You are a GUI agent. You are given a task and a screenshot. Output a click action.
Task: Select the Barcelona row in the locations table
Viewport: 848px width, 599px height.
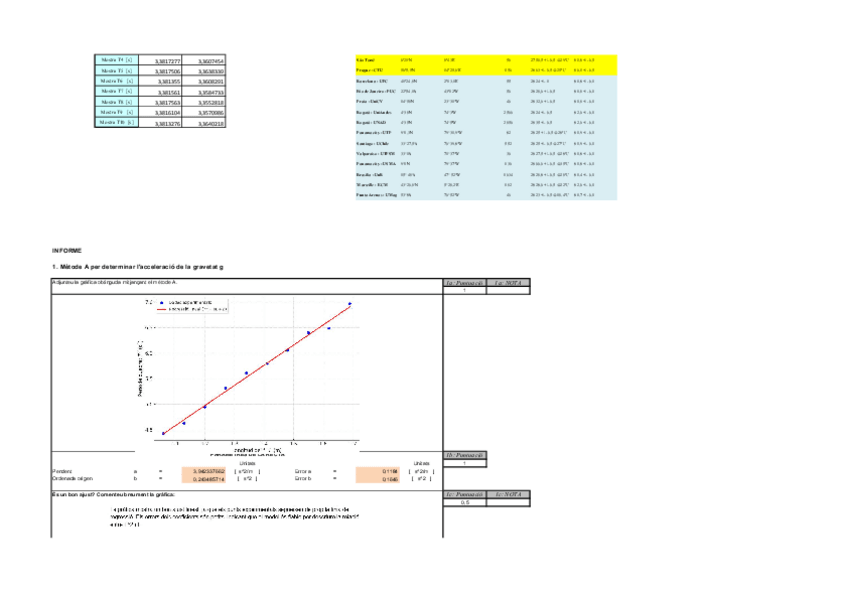coord(486,81)
